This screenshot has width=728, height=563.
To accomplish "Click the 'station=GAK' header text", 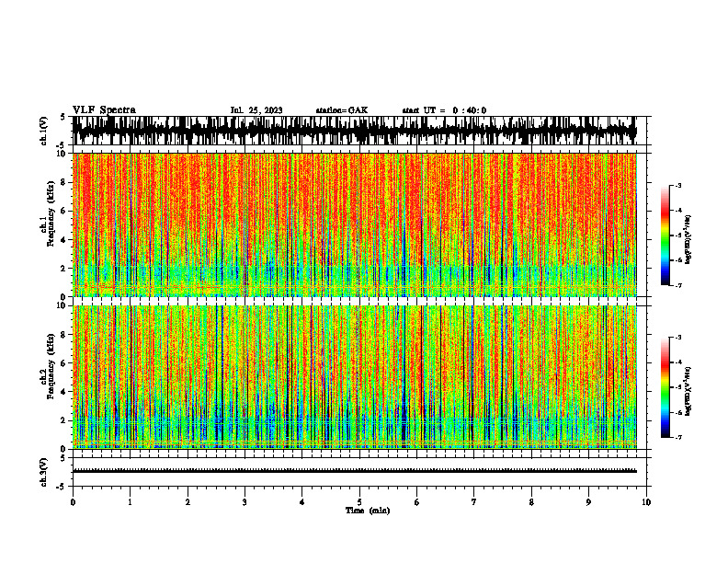I will (342, 110).
